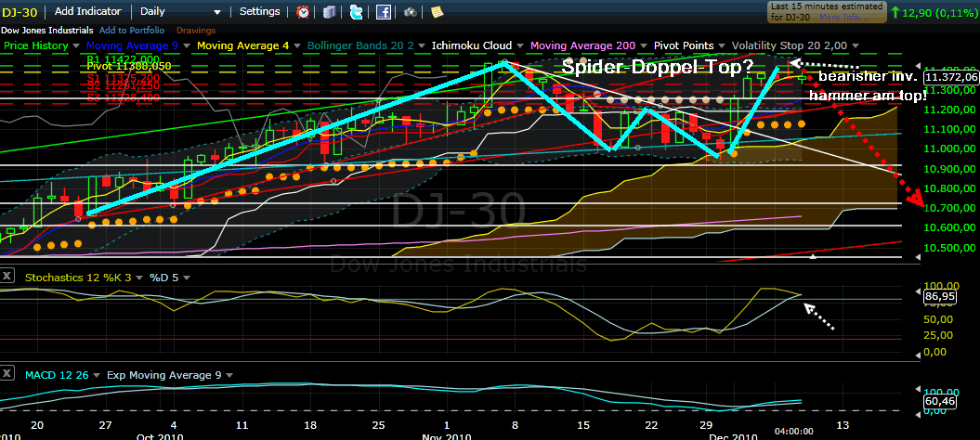
Task: Click the Oct 2010 date label
Action: [x=162, y=437]
